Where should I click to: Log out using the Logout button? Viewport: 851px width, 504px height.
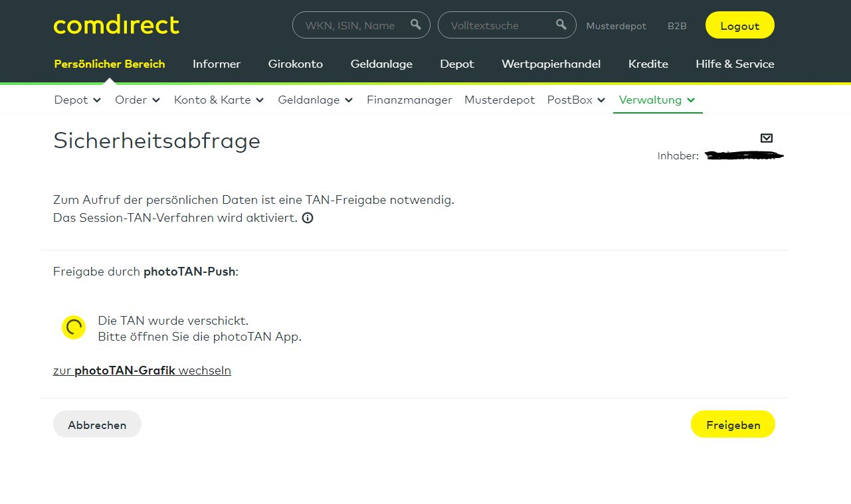tap(739, 25)
